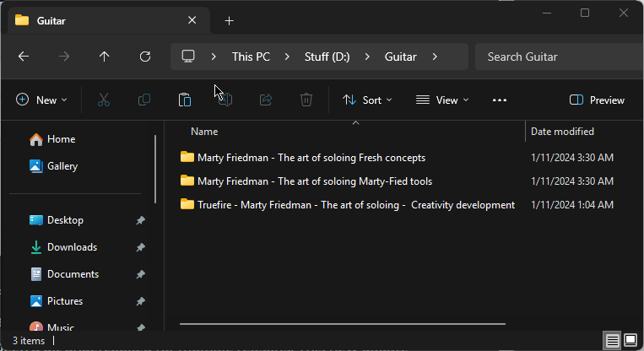This screenshot has height=351, width=644.
Task: Open the View dropdown
Action: (442, 100)
